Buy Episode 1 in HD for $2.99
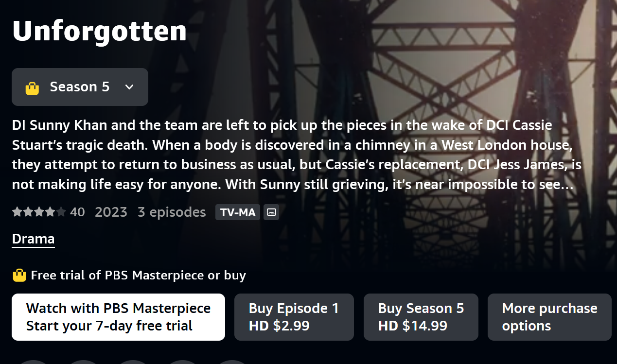The height and width of the screenshot is (364, 617). pos(294,317)
